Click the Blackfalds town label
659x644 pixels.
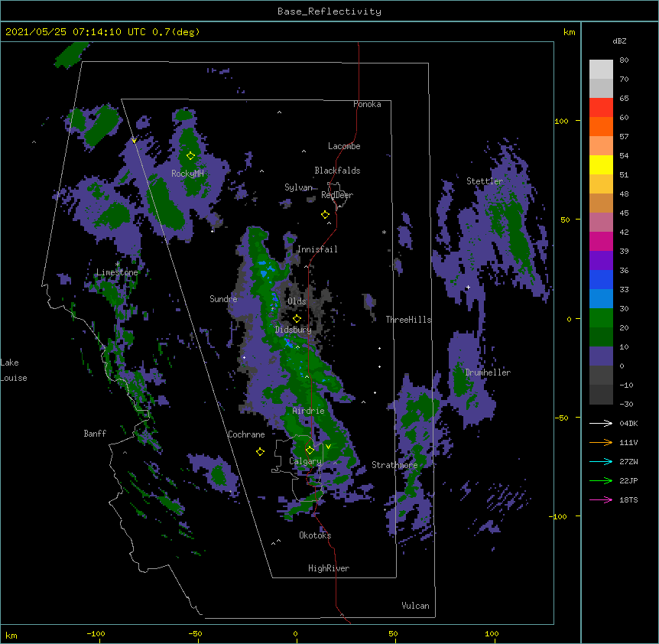[337, 171]
